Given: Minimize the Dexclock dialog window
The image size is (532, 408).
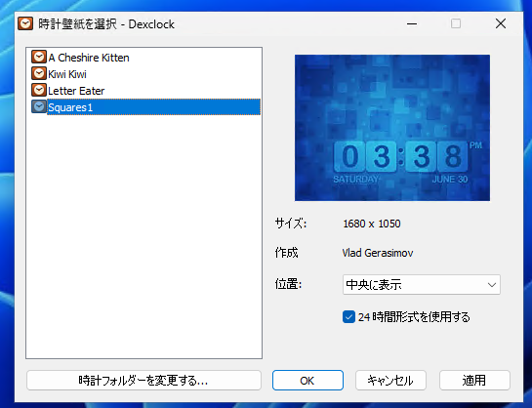Looking at the screenshot, I should [412, 23].
